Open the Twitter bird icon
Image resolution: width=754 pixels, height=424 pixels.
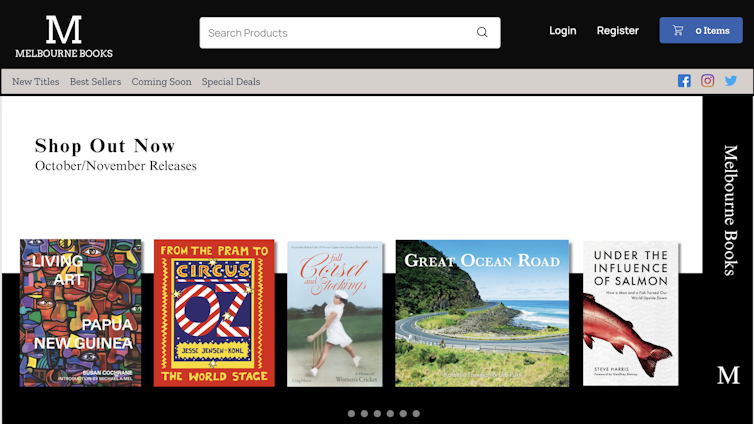[731, 81]
